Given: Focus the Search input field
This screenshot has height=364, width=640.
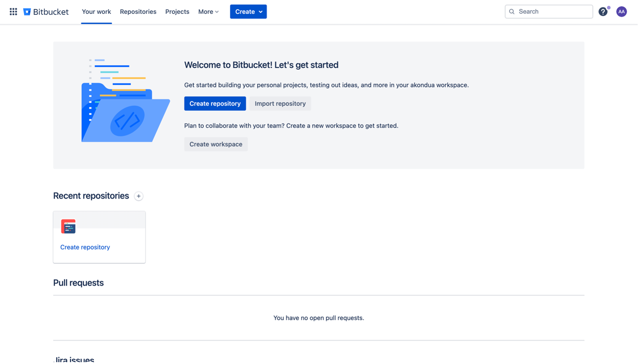Looking at the screenshot, I should (x=553, y=12).
